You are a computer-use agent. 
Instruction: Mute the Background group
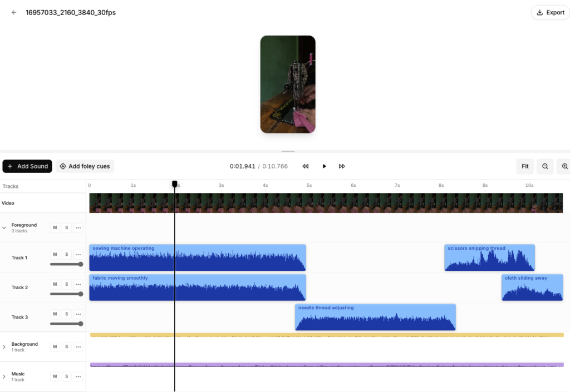pos(55,346)
